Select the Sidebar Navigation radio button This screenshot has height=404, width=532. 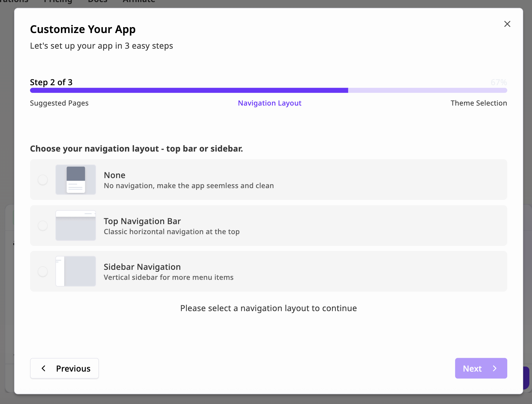[43, 271]
